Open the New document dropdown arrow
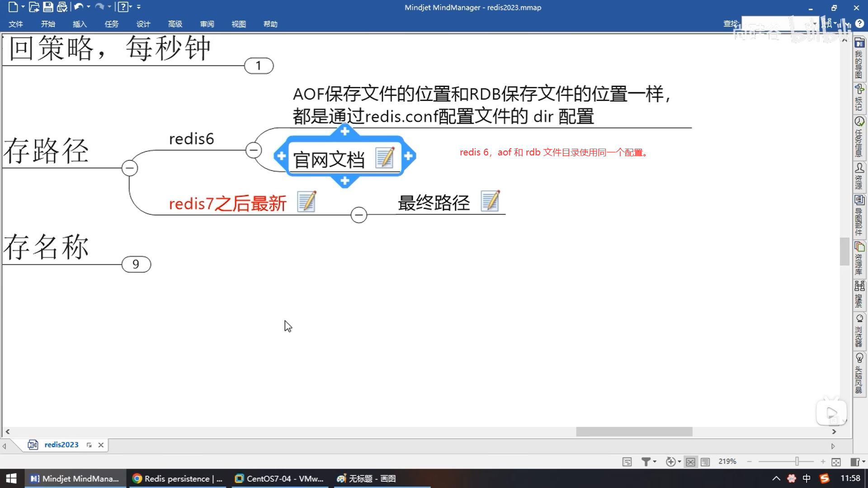Image resolution: width=868 pixels, height=488 pixels. 23,7
